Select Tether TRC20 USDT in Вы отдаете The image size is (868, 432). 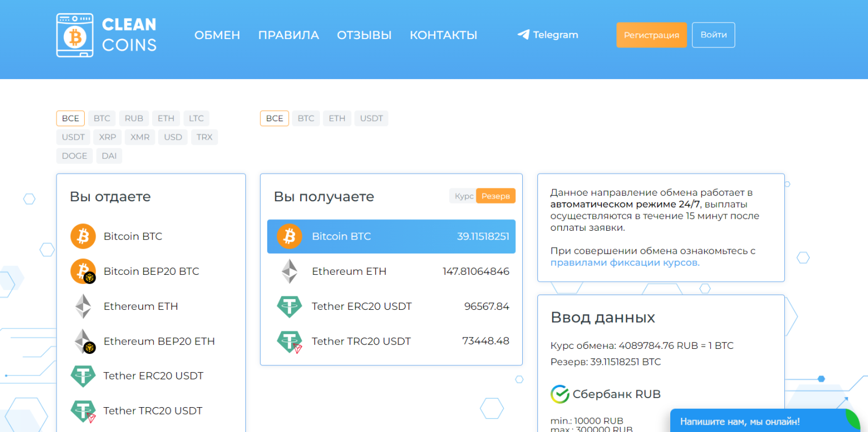tap(153, 411)
